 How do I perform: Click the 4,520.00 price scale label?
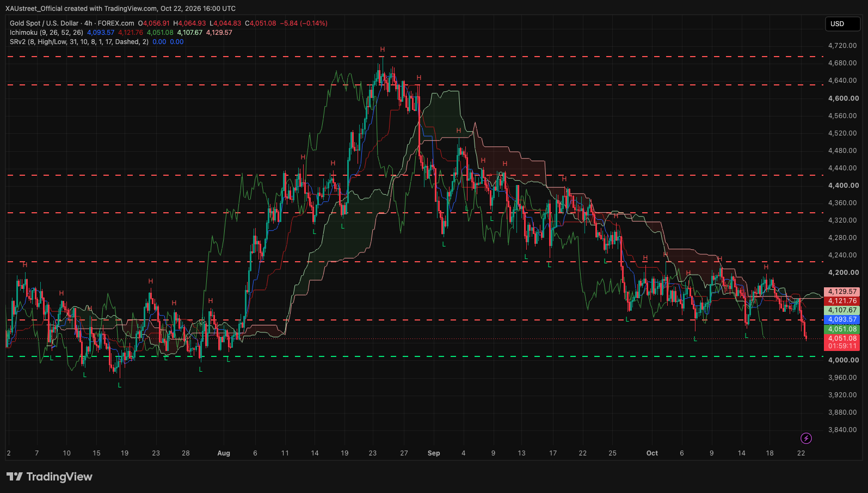click(x=842, y=133)
